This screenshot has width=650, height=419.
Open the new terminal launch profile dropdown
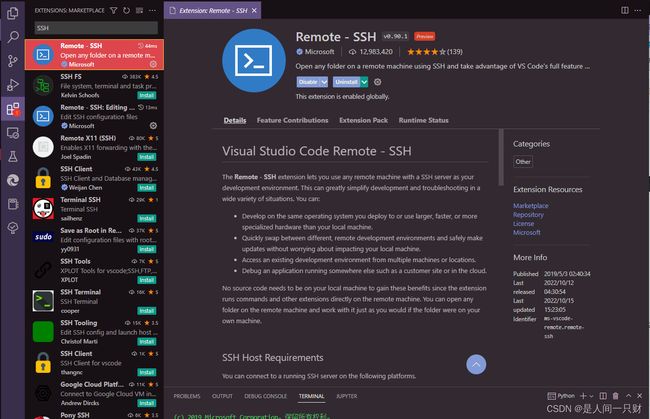(x=591, y=396)
